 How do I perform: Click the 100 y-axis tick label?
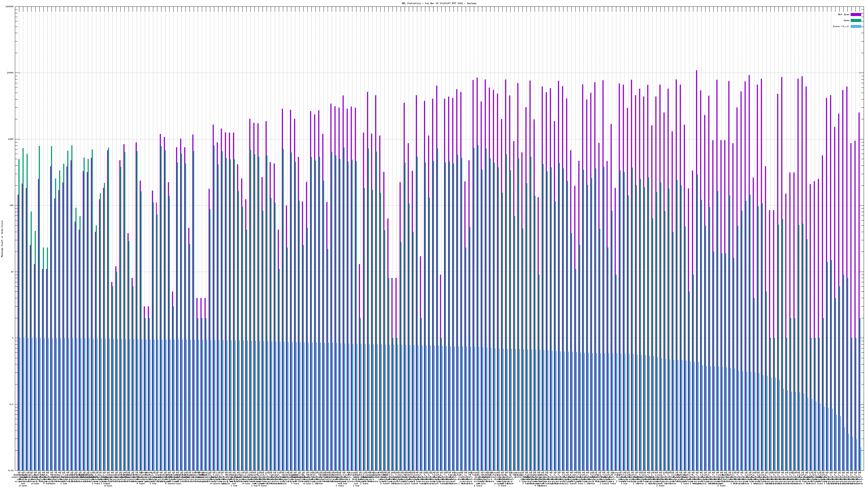coord(12,206)
